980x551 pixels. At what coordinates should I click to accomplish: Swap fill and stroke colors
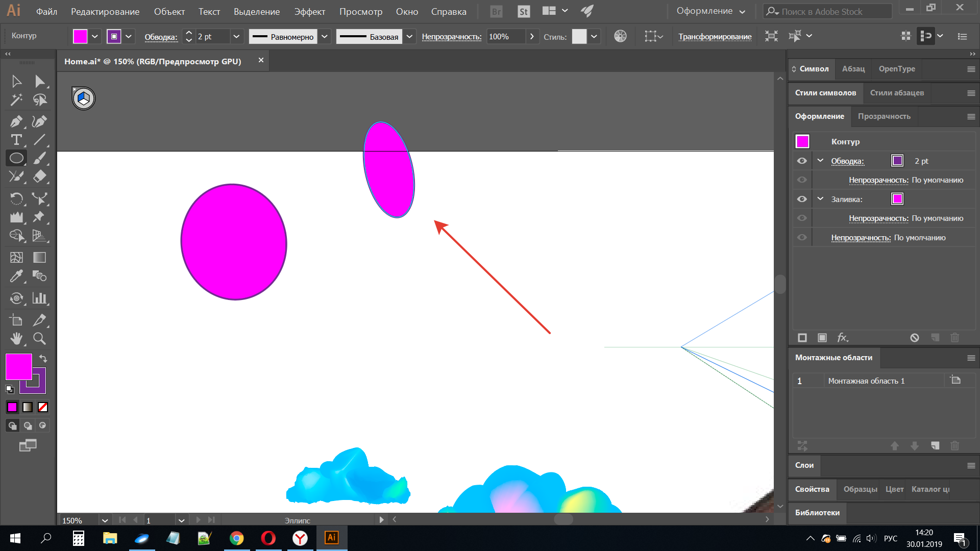tap(43, 359)
